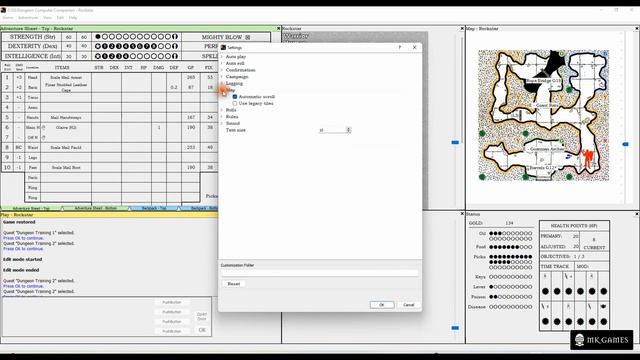Disable Automatic scroll checkbox
640x360 pixels.
pos(235,97)
